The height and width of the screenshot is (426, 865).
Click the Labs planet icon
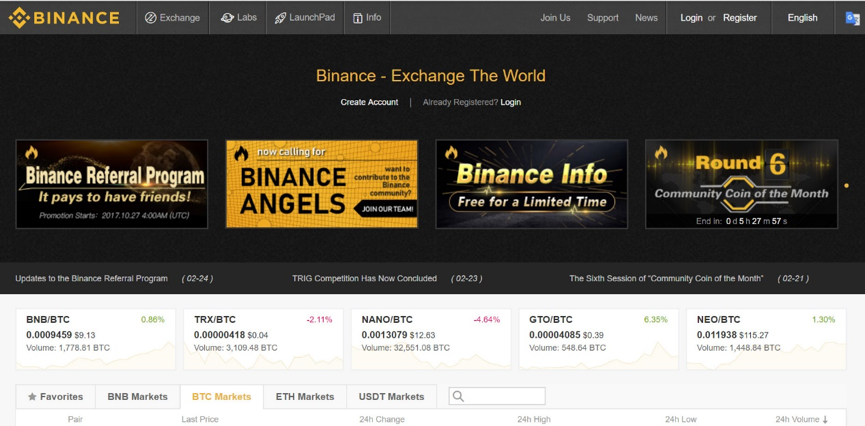point(227,18)
